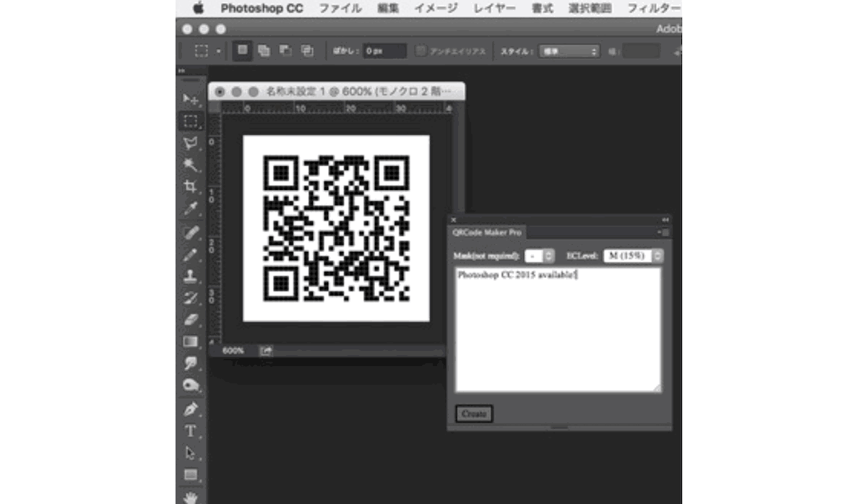
Task: Click the generated QR code on canvas
Action: pyautogui.click(x=337, y=228)
